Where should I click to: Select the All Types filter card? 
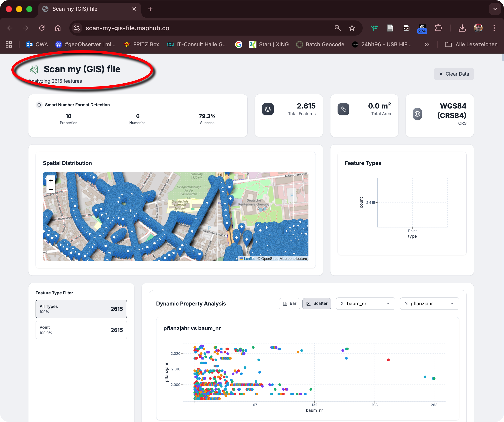click(x=81, y=309)
